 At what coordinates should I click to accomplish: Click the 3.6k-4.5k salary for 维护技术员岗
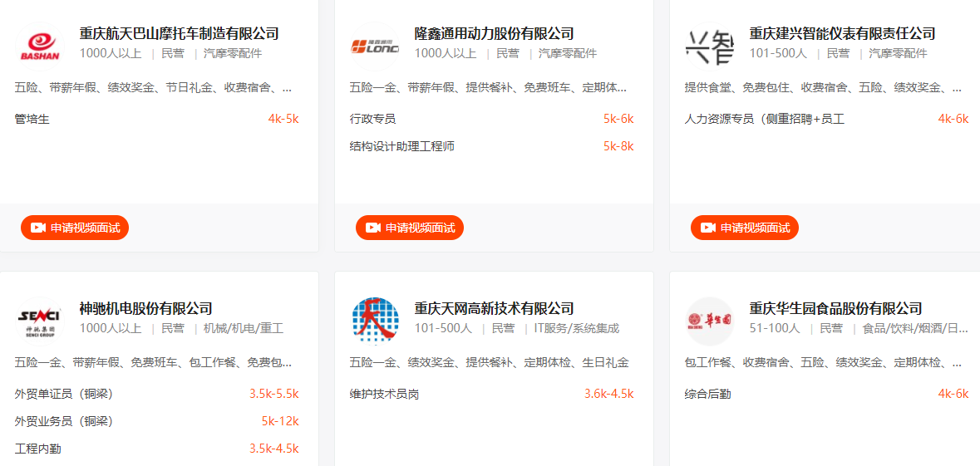(x=608, y=394)
